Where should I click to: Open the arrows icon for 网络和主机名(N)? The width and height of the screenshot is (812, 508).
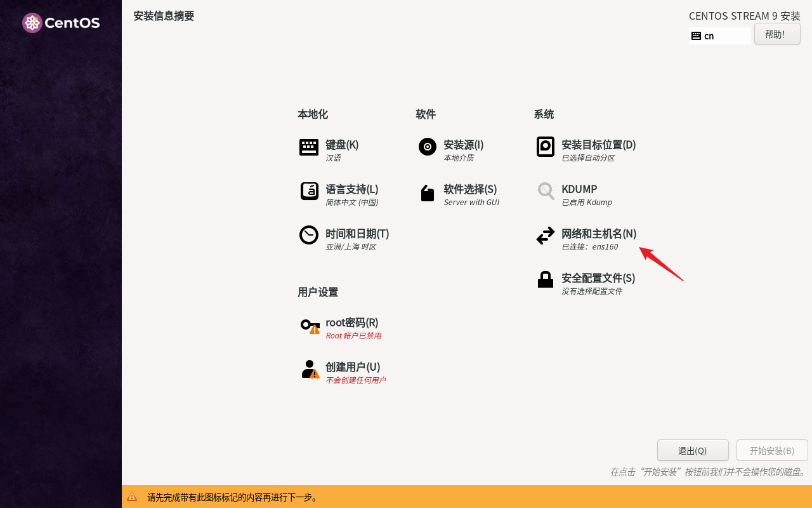click(545, 236)
